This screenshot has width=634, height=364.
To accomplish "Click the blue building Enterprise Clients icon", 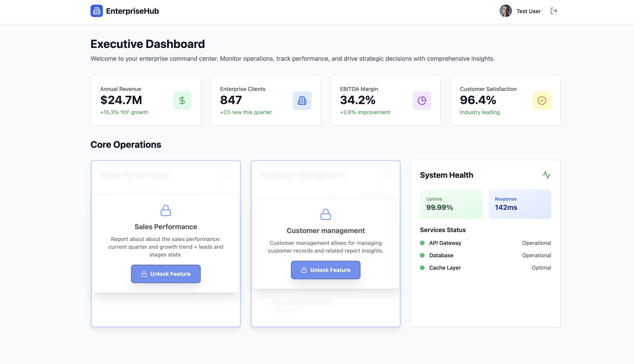I will point(302,101).
